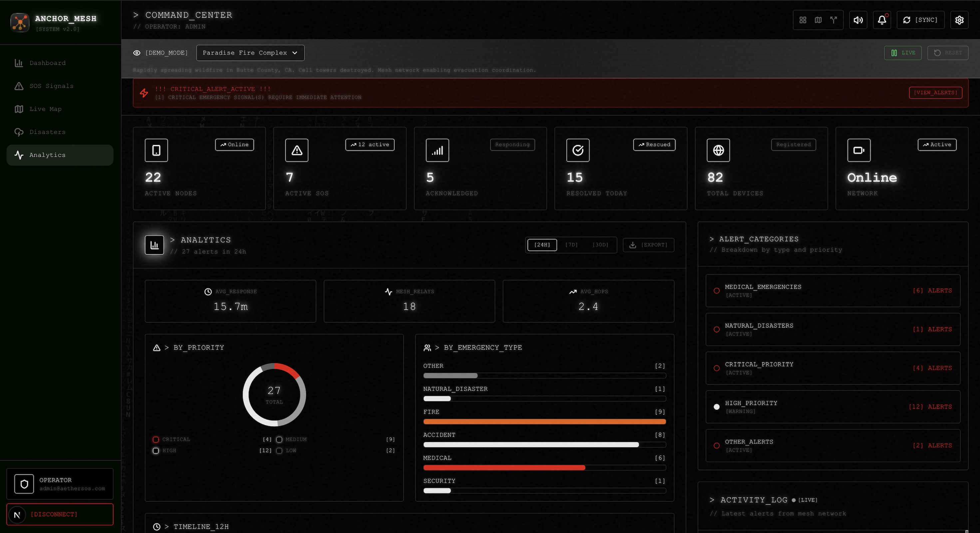Mute alerts with the speaker icon

coord(858,20)
